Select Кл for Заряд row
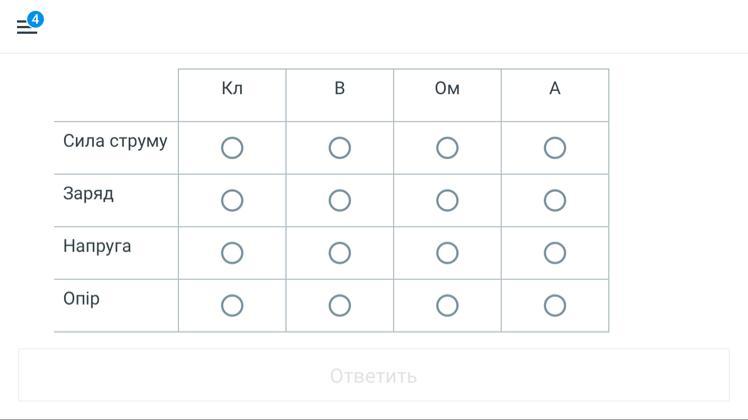 coord(232,200)
